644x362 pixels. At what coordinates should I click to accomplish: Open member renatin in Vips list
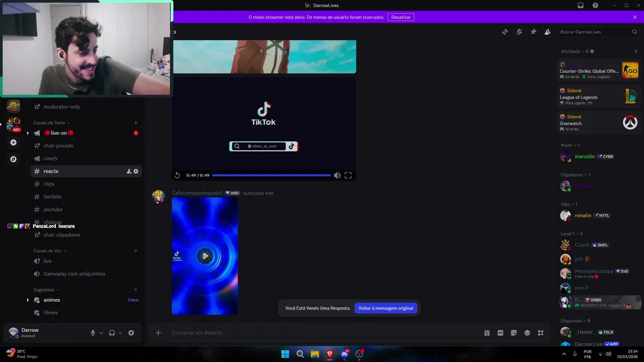coord(599,215)
